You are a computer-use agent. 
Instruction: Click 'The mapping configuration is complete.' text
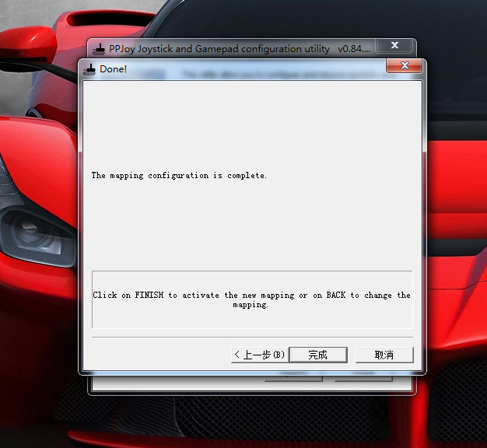click(x=179, y=176)
